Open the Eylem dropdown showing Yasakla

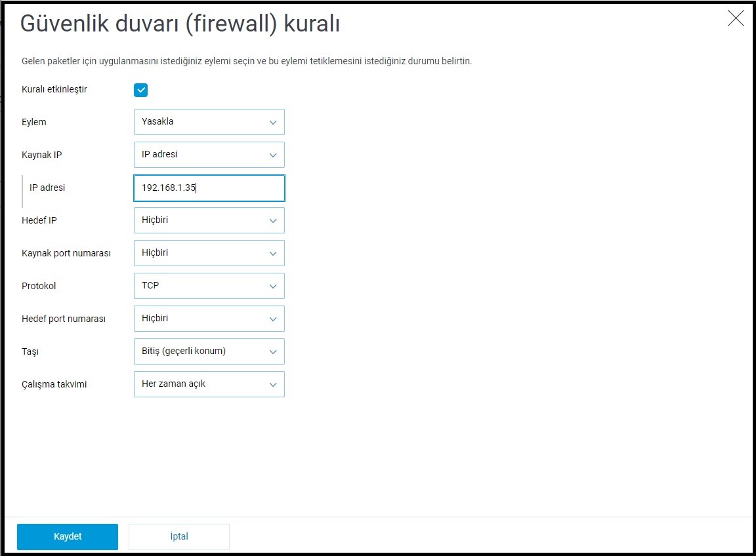point(209,122)
